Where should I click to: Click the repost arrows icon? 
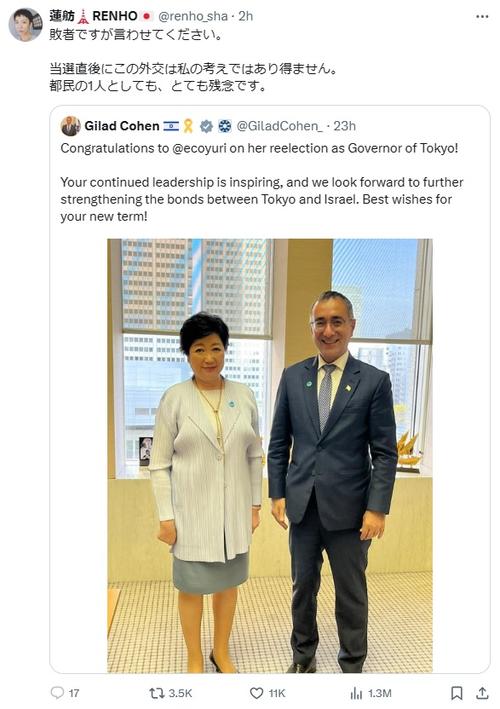click(156, 693)
